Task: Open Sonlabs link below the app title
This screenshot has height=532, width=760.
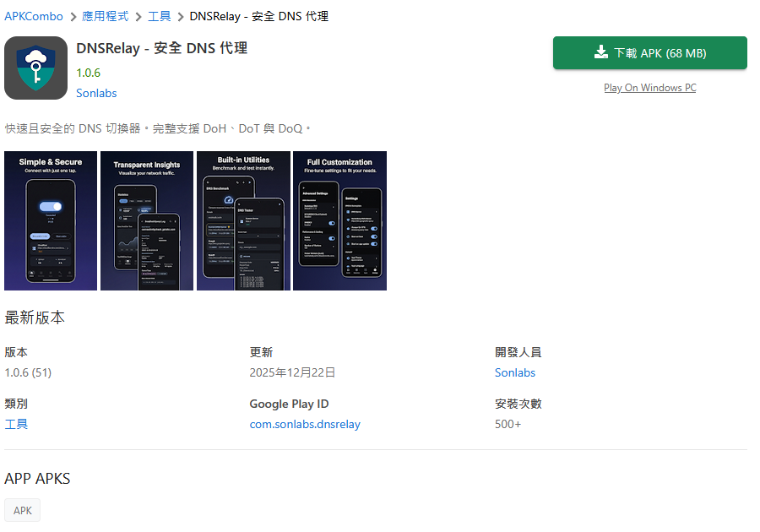Action: point(96,93)
